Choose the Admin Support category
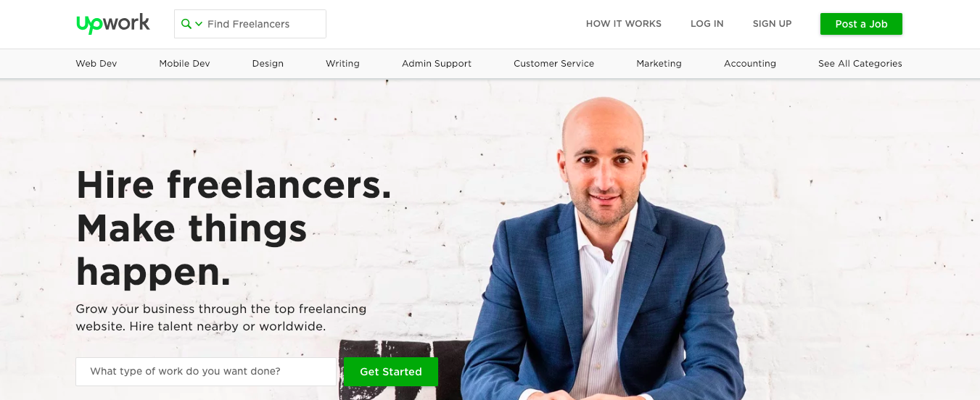This screenshot has width=980, height=400. coord(437,64)
